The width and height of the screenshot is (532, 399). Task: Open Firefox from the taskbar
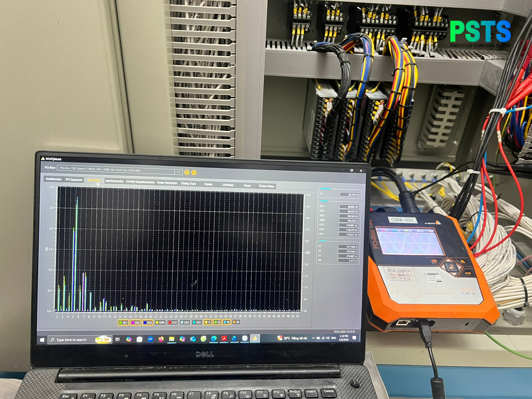tap(161, 339)
